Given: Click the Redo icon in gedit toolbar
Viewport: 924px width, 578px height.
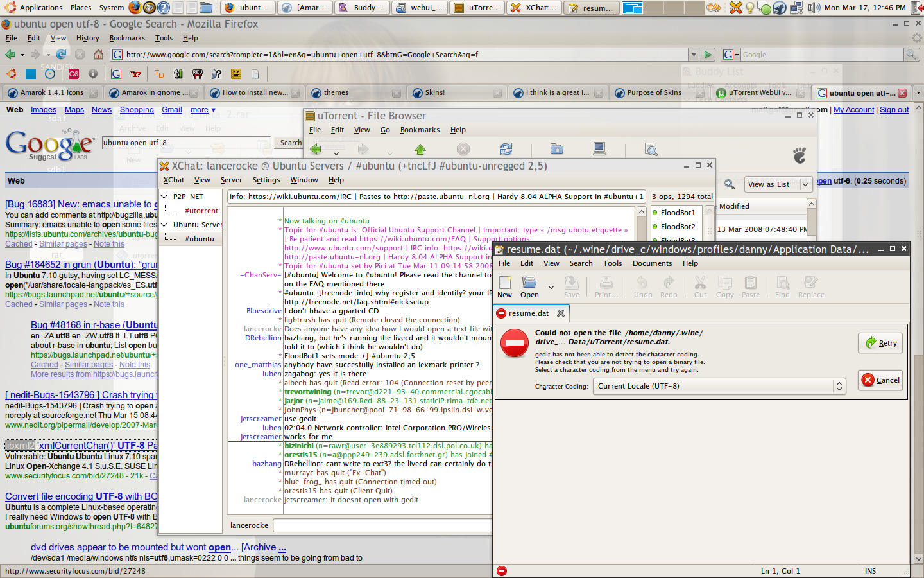Looking at the screenshot, I should click(669, 283).
